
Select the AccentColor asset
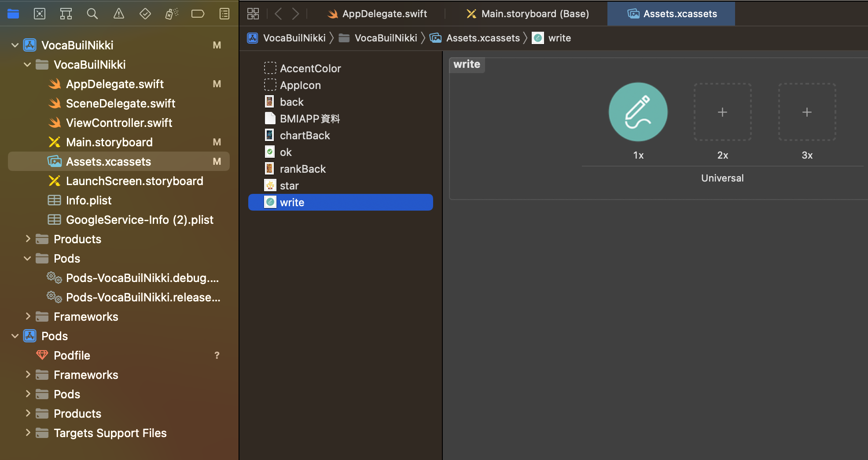[341, 68]
